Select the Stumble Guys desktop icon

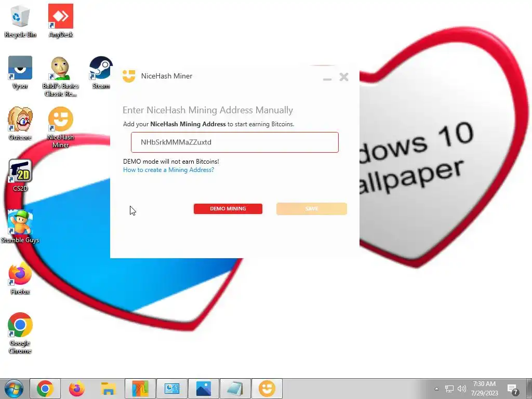point(20,227)
